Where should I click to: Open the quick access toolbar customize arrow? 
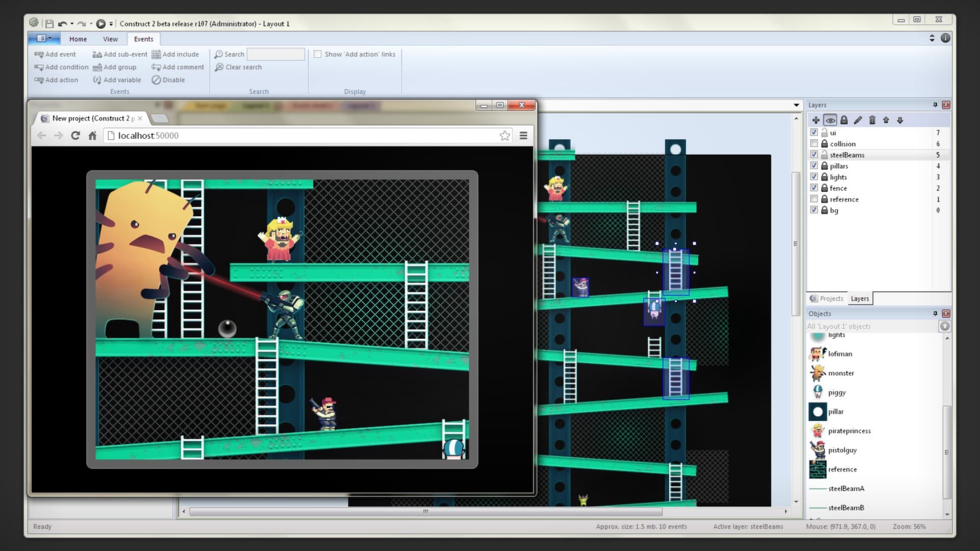point(111,23)
